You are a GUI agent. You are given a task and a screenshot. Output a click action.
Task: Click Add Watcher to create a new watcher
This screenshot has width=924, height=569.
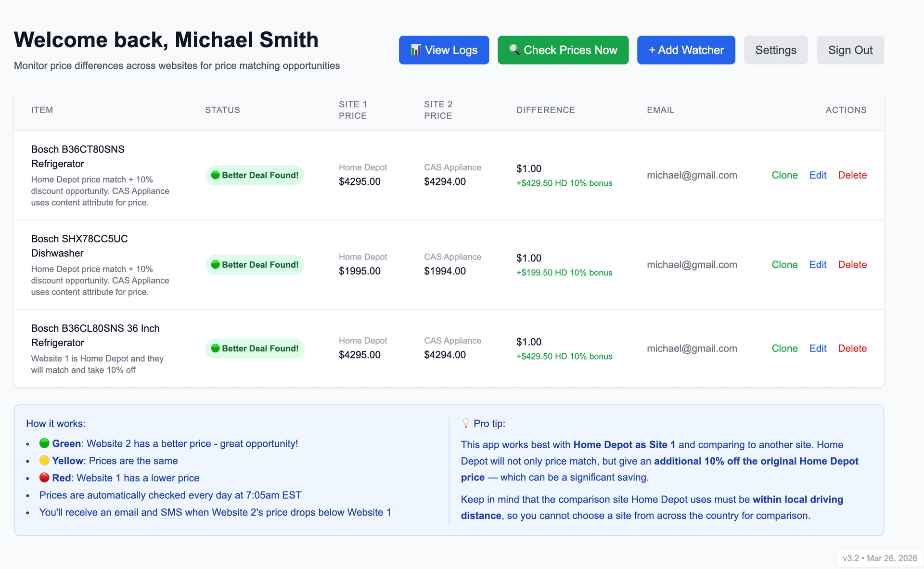point(686,50)
